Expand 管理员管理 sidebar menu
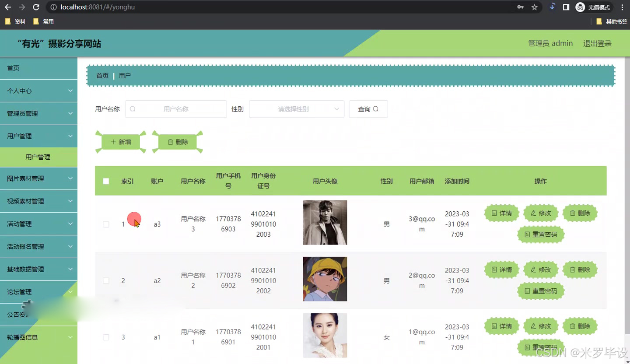Viewport: 630px width, 364px height. point(38,113)
